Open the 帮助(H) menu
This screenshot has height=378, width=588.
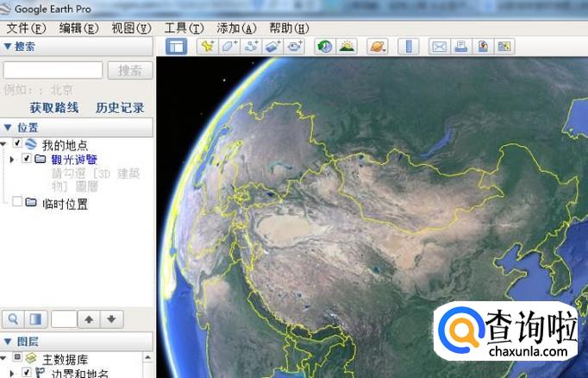coord(289,28)
